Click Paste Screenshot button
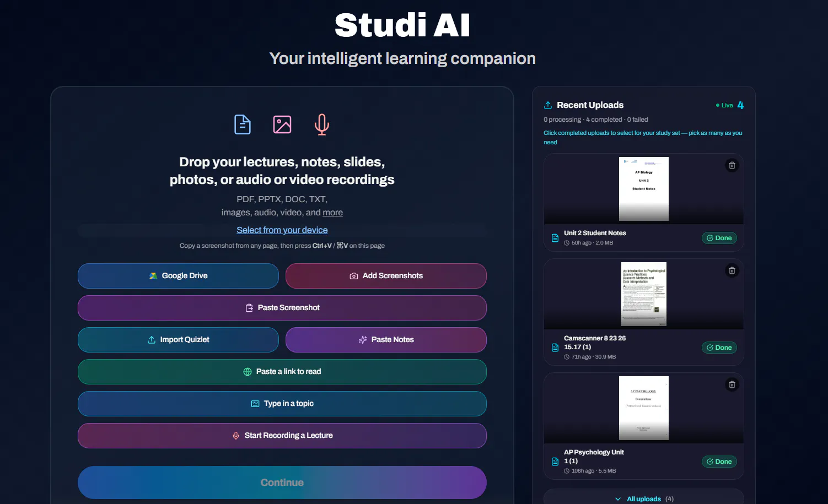 282,308
